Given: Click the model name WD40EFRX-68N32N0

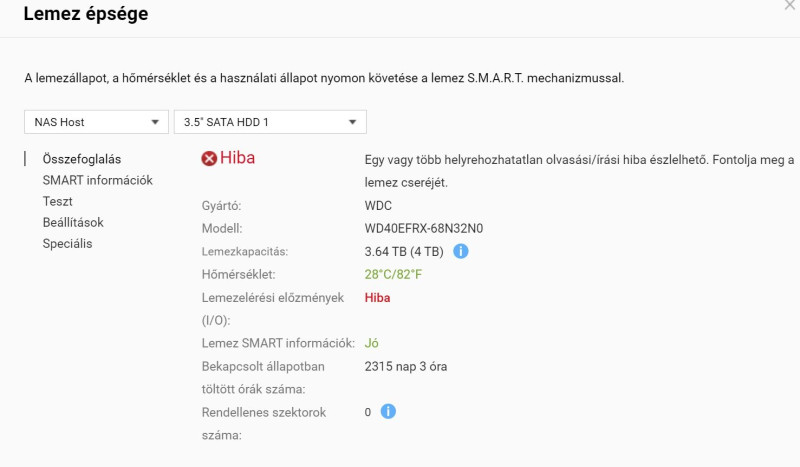Looking at the screenshot, I should pyautogui.click(x=424, y=229).
